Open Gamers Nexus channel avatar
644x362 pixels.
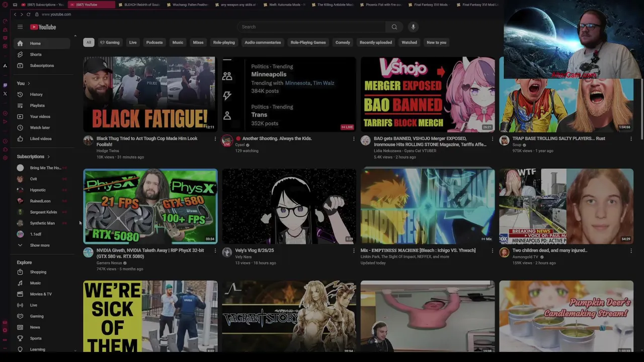[x=88, y=252]
